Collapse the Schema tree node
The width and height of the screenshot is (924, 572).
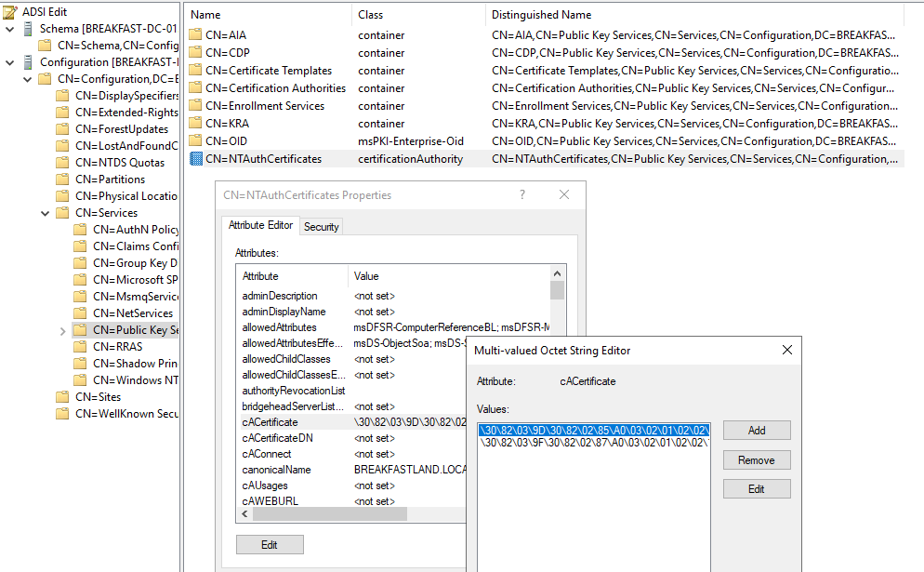9,29
